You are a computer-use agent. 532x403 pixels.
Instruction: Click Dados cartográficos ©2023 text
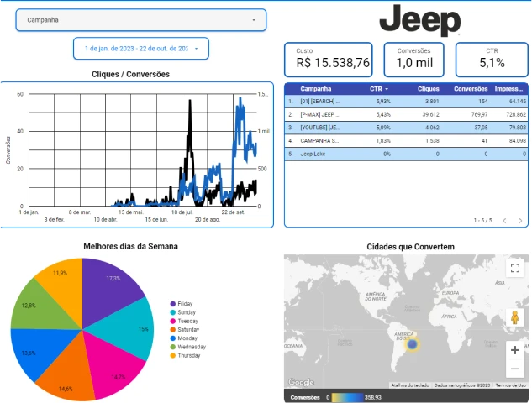point(462,385)
